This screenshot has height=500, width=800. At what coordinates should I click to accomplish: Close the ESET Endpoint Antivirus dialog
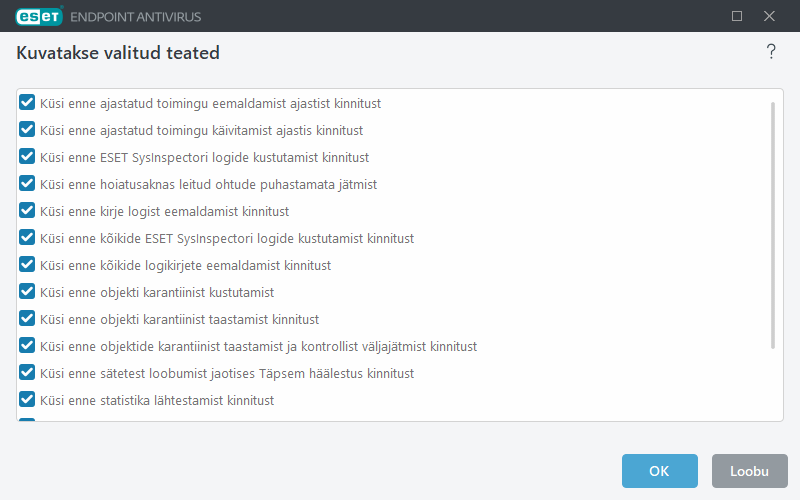tap(769, 16)
